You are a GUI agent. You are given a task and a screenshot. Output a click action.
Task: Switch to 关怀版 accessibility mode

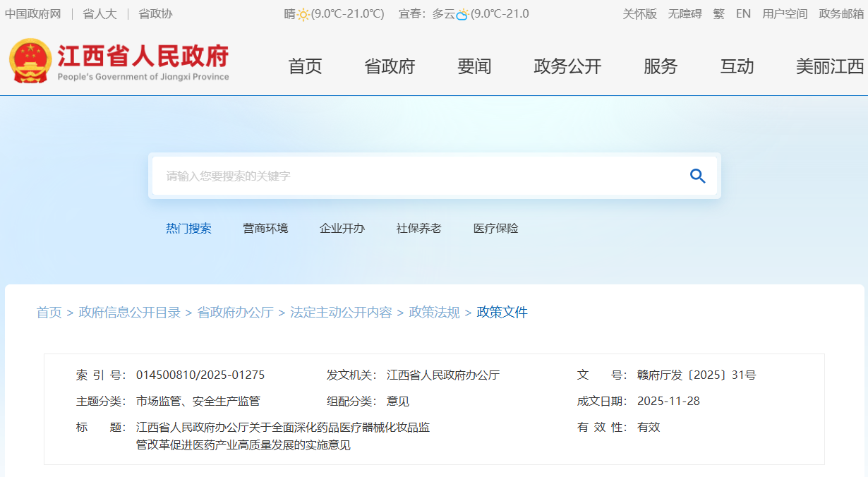tap(639, 14)
